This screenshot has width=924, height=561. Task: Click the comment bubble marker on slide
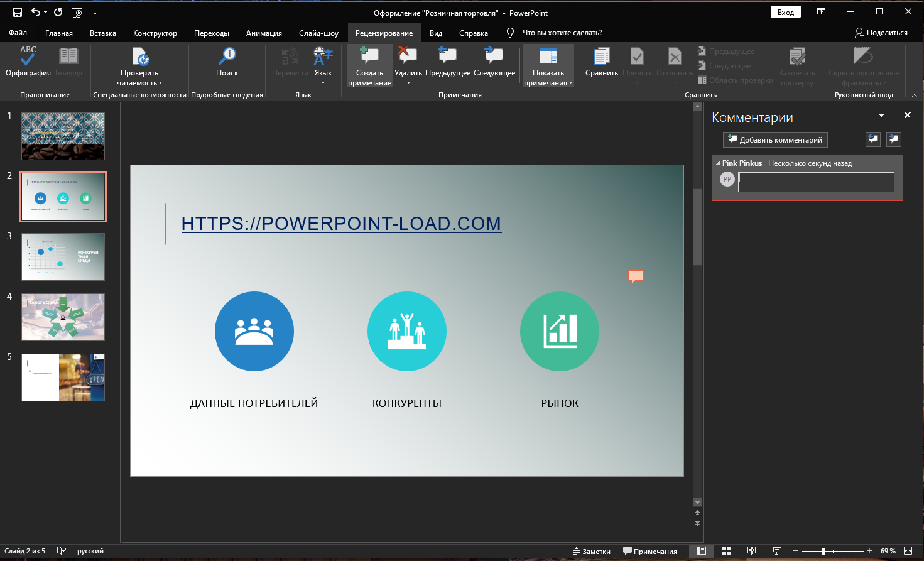pyautogui.click(x=636, y=276)
